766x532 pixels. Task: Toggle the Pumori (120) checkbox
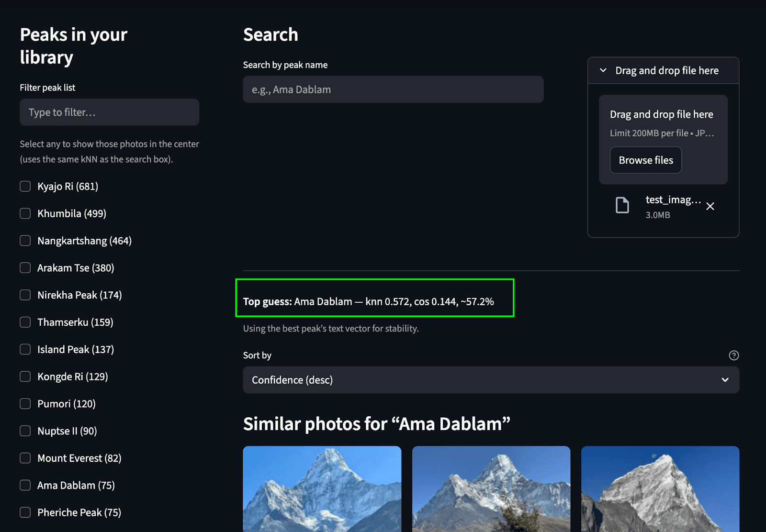[x=25, y=403]
